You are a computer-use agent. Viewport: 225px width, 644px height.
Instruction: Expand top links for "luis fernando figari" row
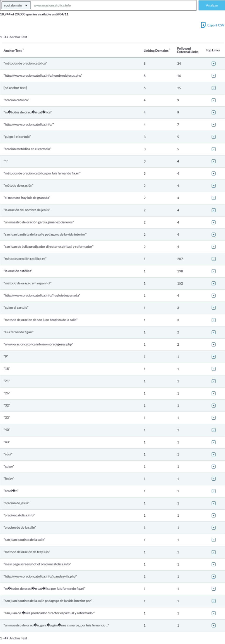tap(214, 332)
